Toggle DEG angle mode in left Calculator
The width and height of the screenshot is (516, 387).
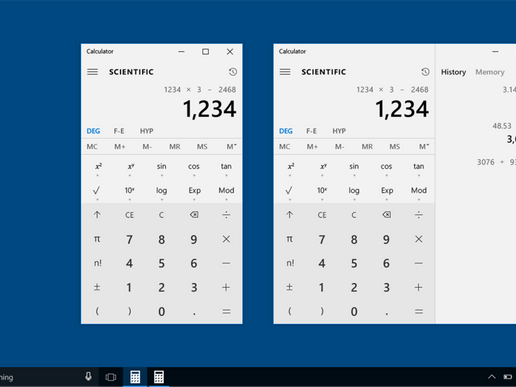pos(93,131)
